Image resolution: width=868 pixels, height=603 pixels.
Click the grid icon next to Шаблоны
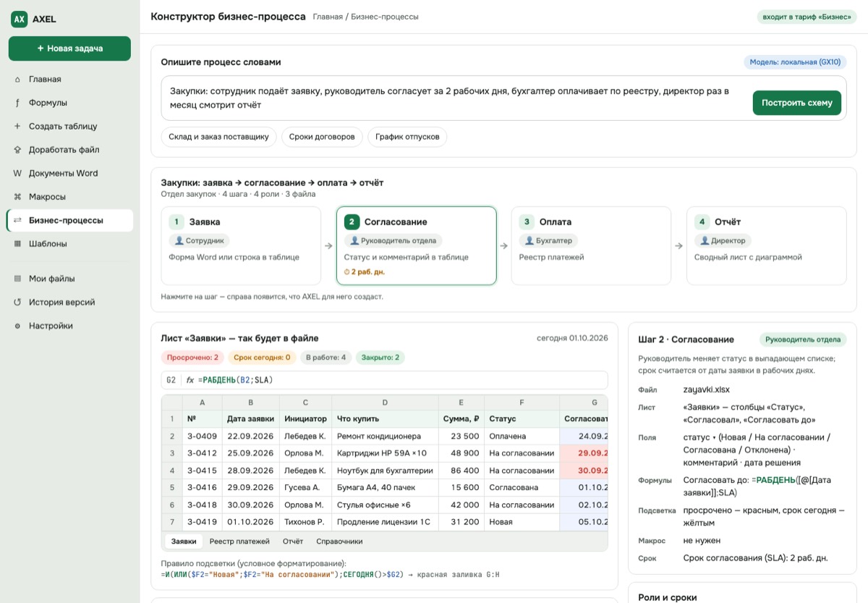point(17,244)
